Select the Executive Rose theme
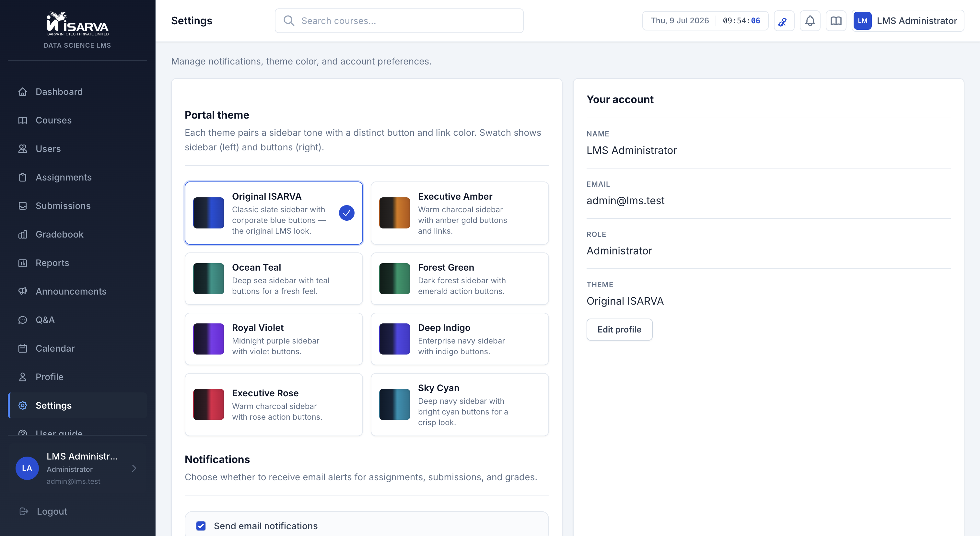 click(x=274, y=404)
